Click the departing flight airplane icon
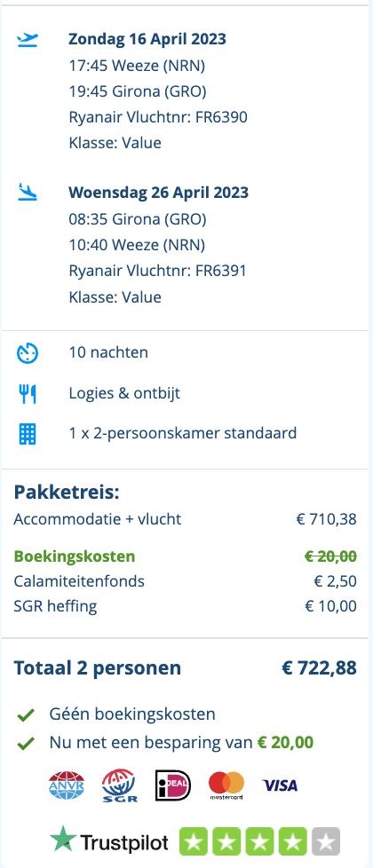The height and width of the screenshot is (868, 373). (x=28, y=40)
